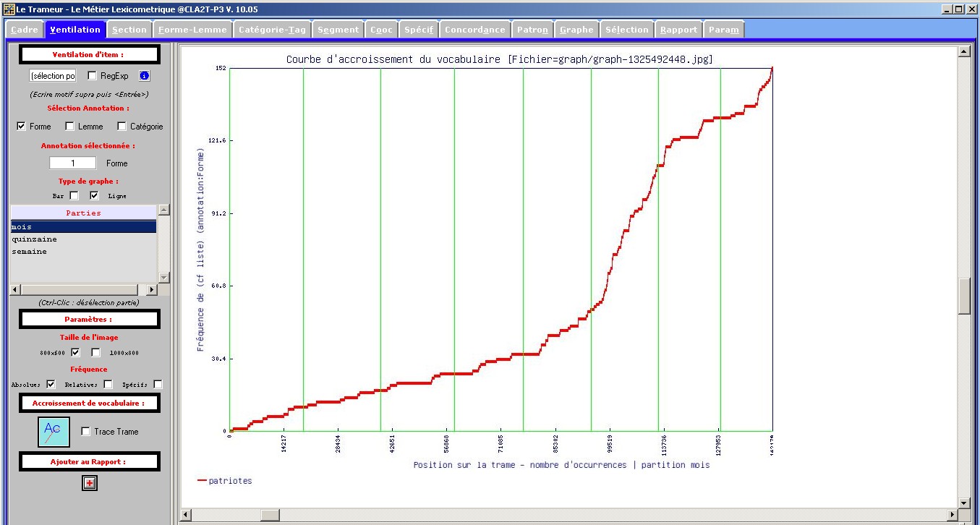Screen dimensions: 980x525
Task: Click the Accroissement de vocabulaire header
Action: pos(90,403)
